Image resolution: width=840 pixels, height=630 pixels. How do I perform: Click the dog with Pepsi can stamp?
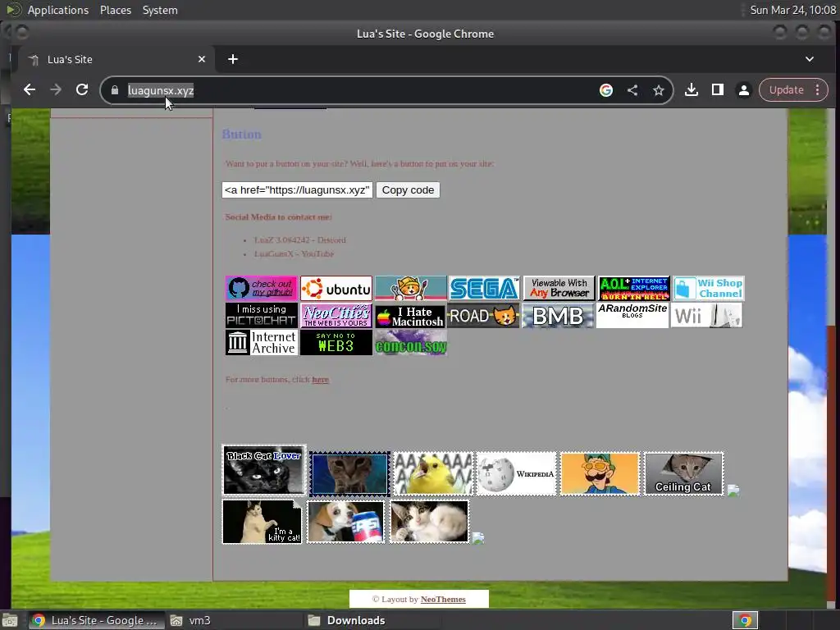coord(345,522)
